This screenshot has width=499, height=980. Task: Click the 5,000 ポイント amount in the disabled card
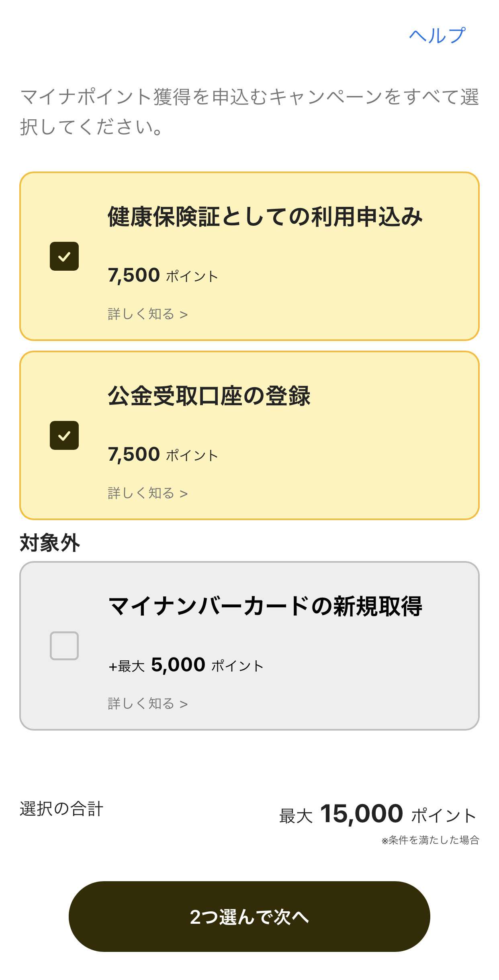[207, 665]
